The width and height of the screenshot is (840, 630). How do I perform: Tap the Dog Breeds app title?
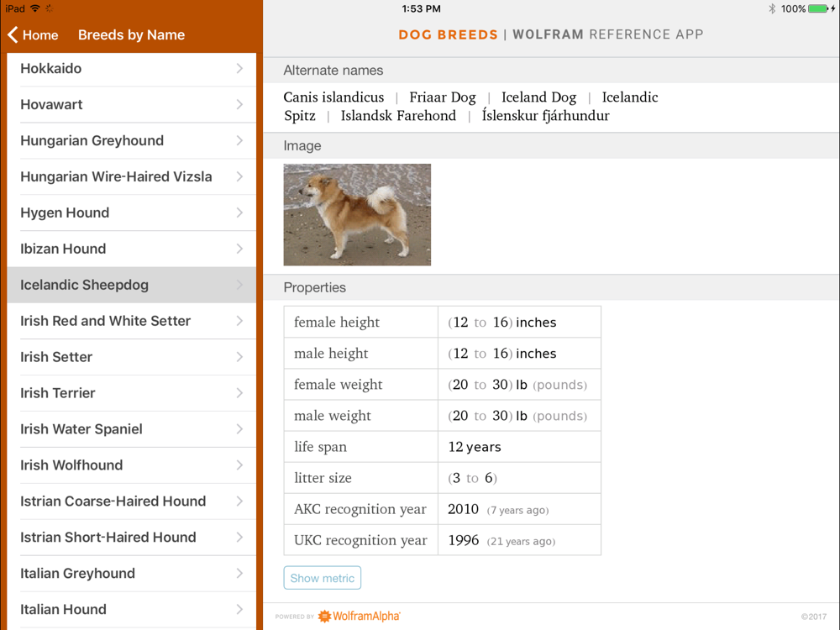click(x=448, y=34)
